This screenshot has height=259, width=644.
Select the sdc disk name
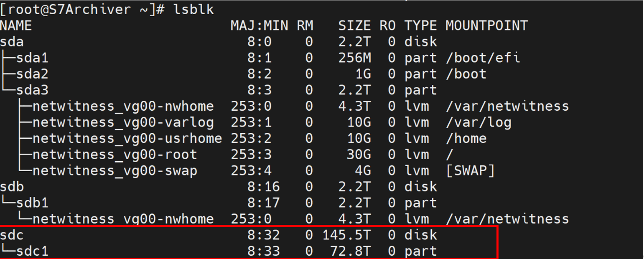(12, 235)
